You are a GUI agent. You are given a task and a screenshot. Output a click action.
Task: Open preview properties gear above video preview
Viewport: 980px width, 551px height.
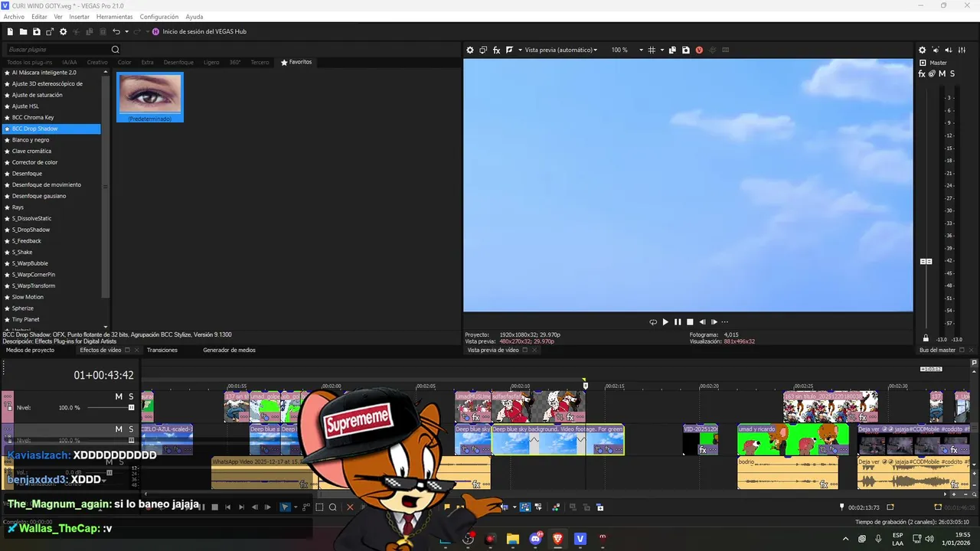470,50
